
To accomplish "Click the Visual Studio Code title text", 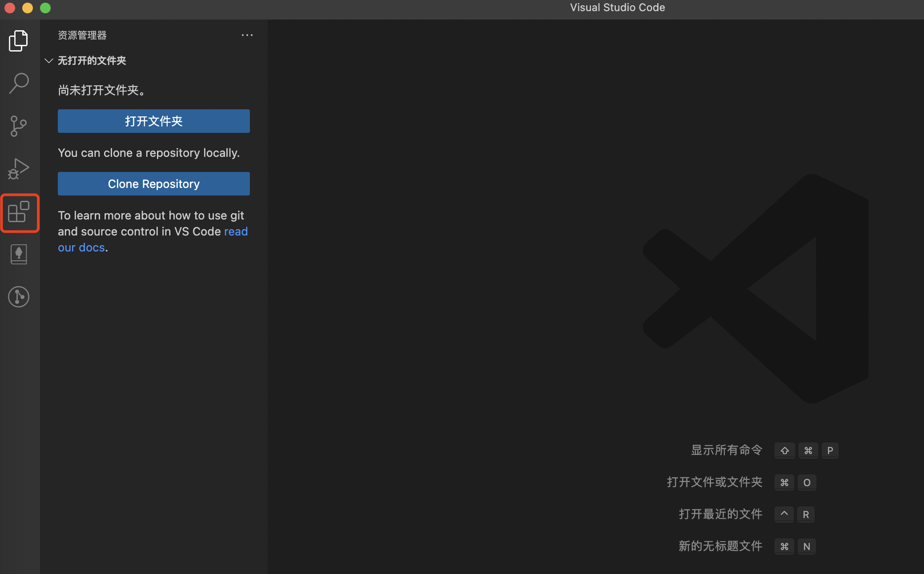I will (617, 8).
